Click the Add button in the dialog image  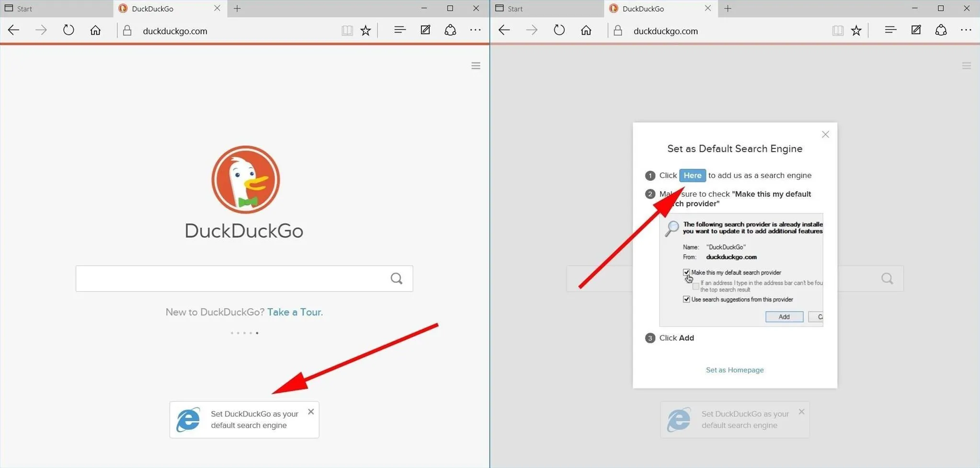(x=784, y=317)
